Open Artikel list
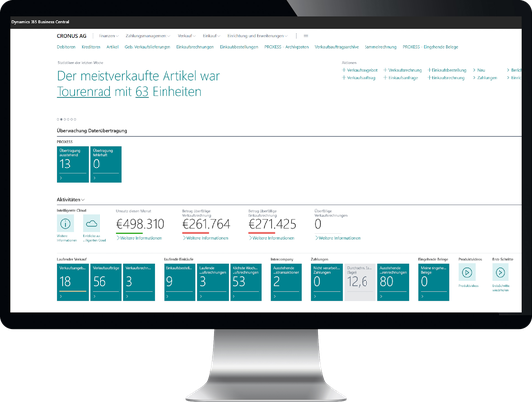The width and height of the screenshot is (532, 402). (x=112, y=47)
